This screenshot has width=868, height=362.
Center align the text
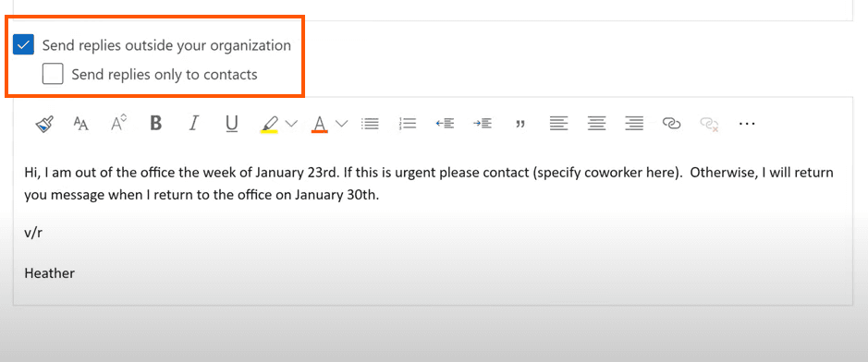[x=596, y=124]
